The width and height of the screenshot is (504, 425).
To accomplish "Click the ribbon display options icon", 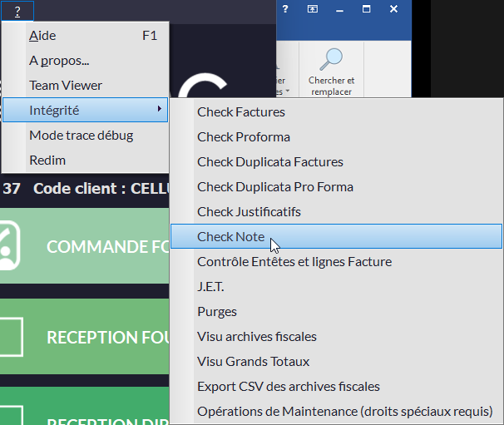I will (x=313, y=9).
